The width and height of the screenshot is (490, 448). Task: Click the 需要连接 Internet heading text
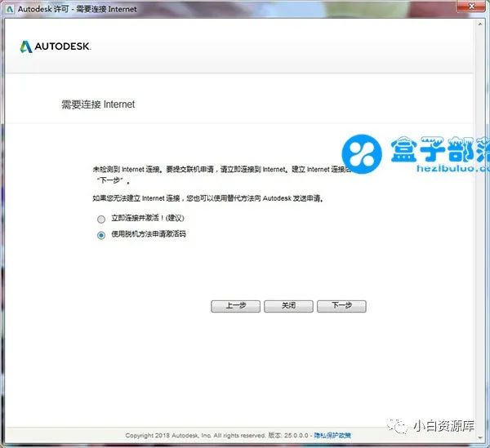pyautogui.click(x=98, y=104)
